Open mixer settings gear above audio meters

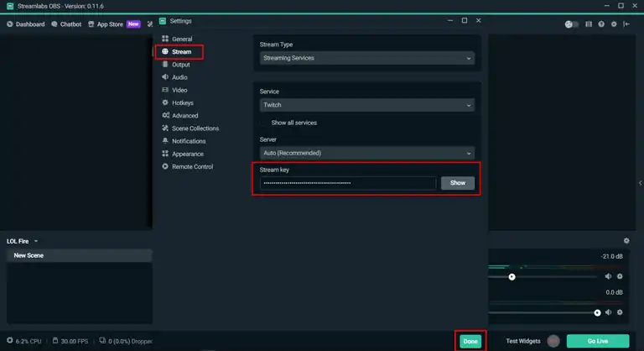[626, 241]
